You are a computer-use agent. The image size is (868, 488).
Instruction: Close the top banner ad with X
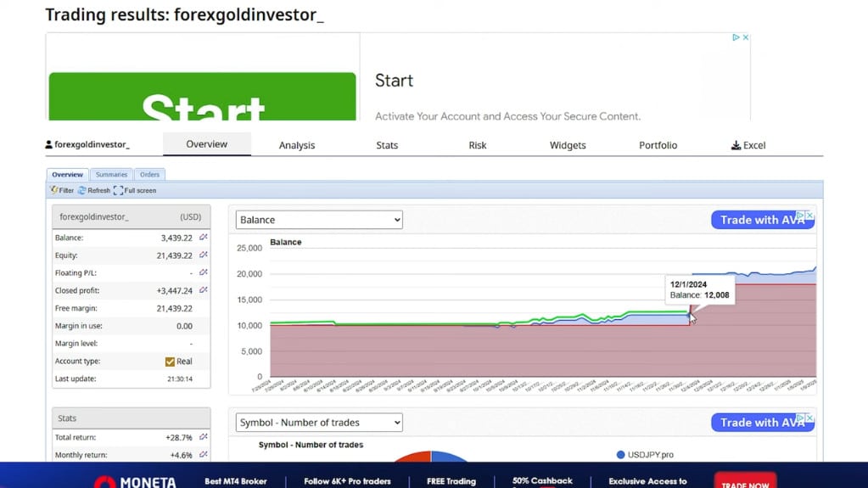point(746,37)
